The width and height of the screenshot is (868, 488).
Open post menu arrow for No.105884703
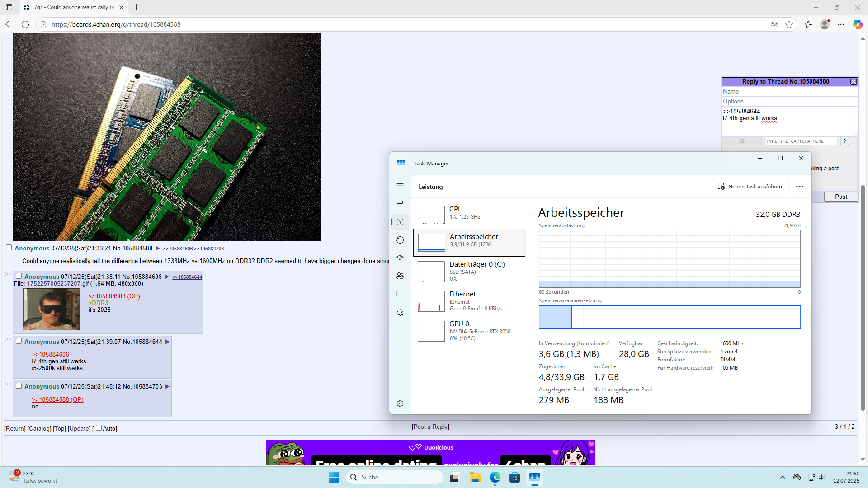pos(167,386)
